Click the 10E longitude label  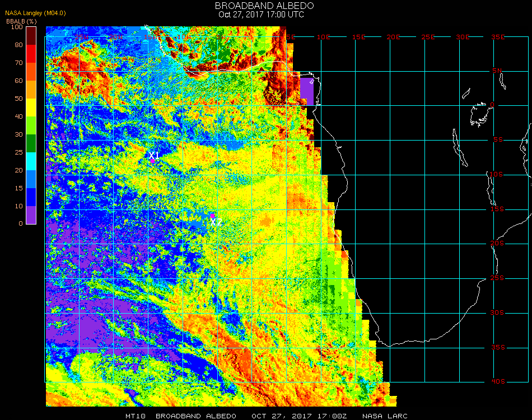pos(324,37)
